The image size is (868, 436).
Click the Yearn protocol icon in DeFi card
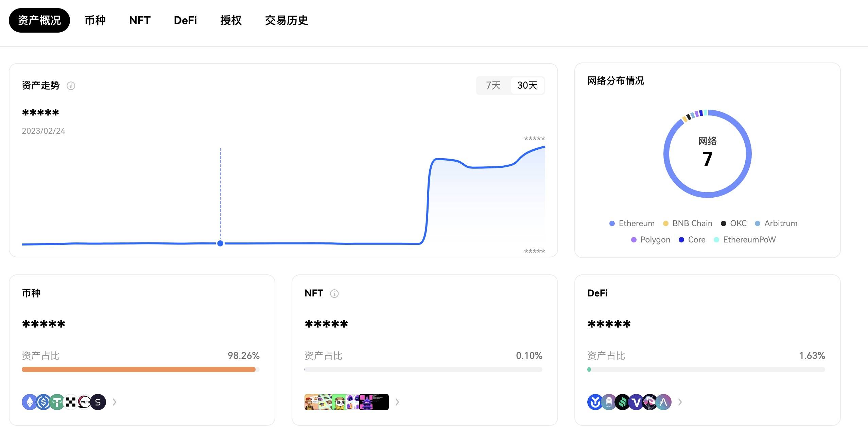595,402
